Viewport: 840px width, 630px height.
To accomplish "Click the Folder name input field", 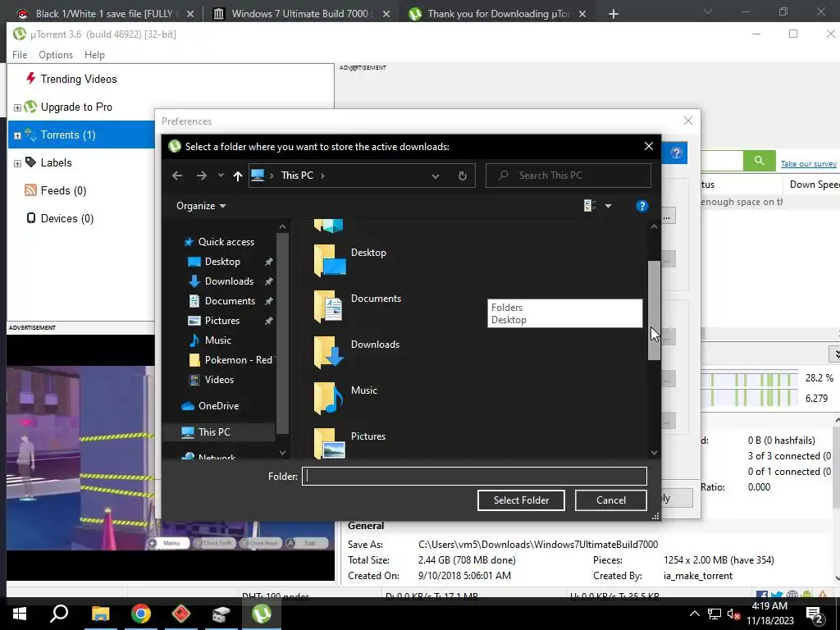I will coord(474,477).
